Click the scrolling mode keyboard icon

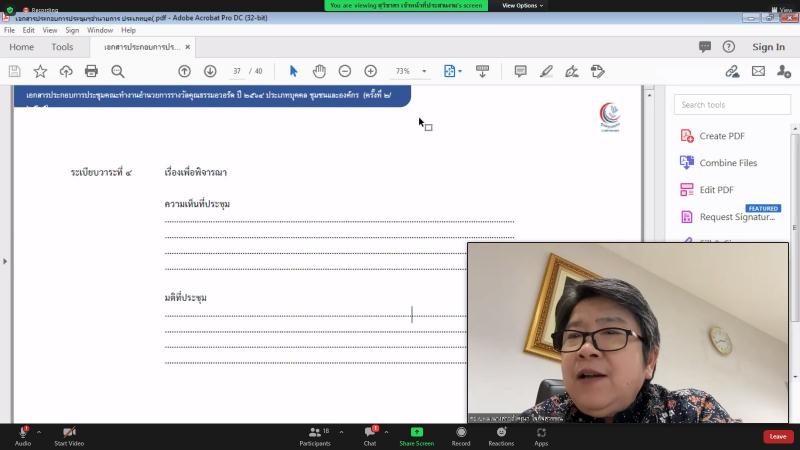pos(482,71)
